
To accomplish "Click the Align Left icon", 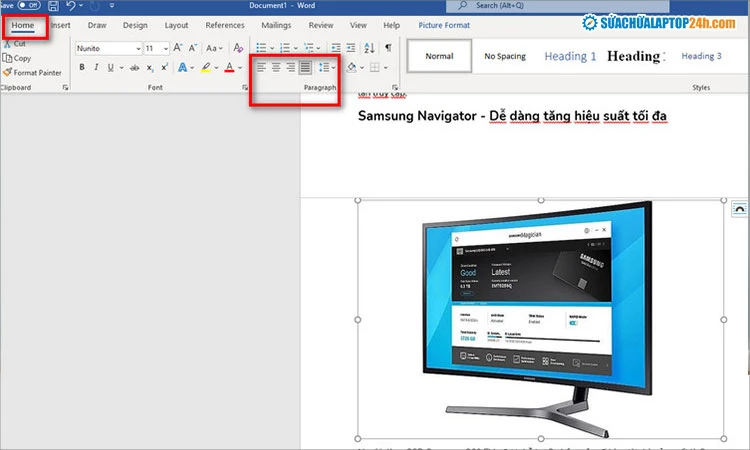I will [261, 67].
